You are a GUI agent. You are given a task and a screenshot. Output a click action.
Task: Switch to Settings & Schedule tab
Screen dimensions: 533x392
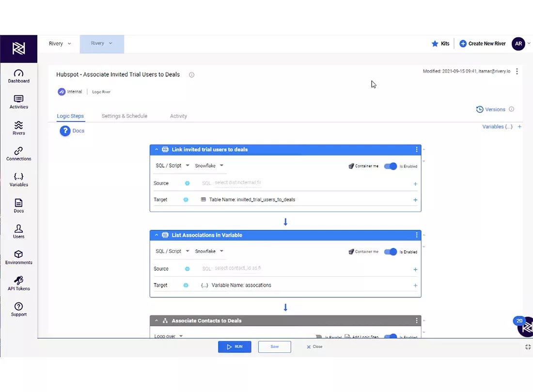pyautogui.click(x=125, y=116)
